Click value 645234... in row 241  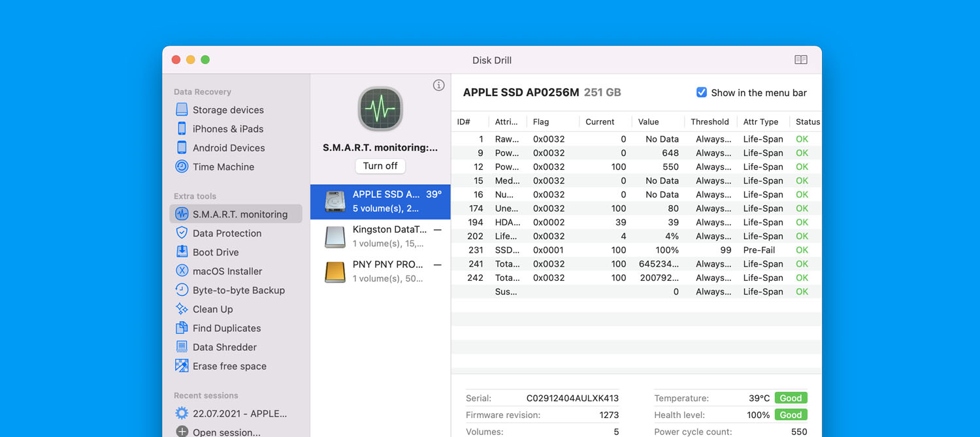click(659, 264)
